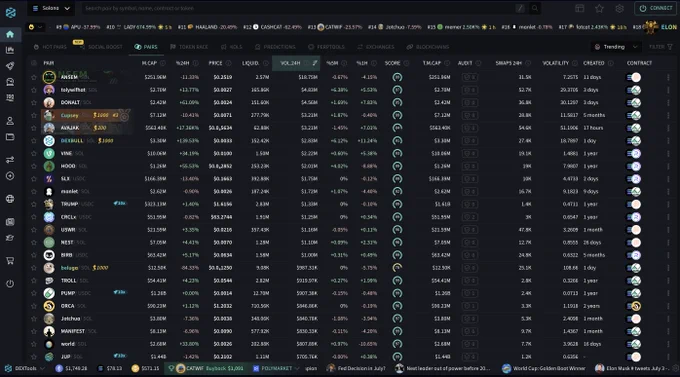Click the ANSEM contract icon
680x377 pixels.
coord(636,77)
